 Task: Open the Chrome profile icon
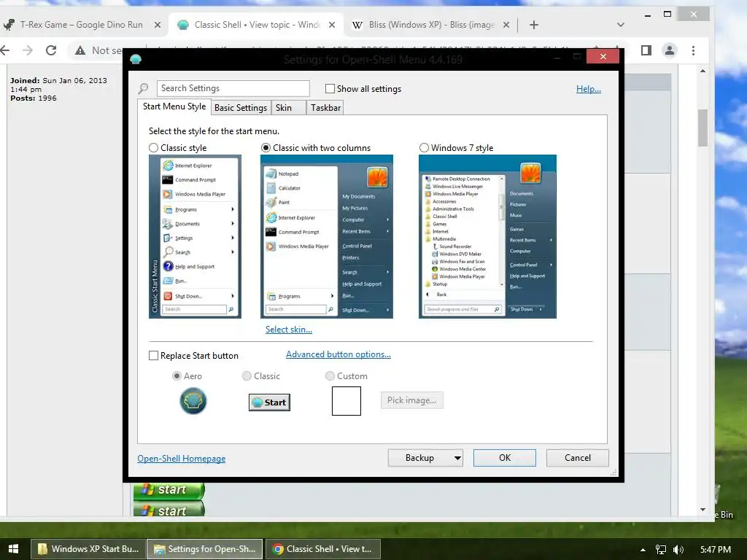(670, 50)
